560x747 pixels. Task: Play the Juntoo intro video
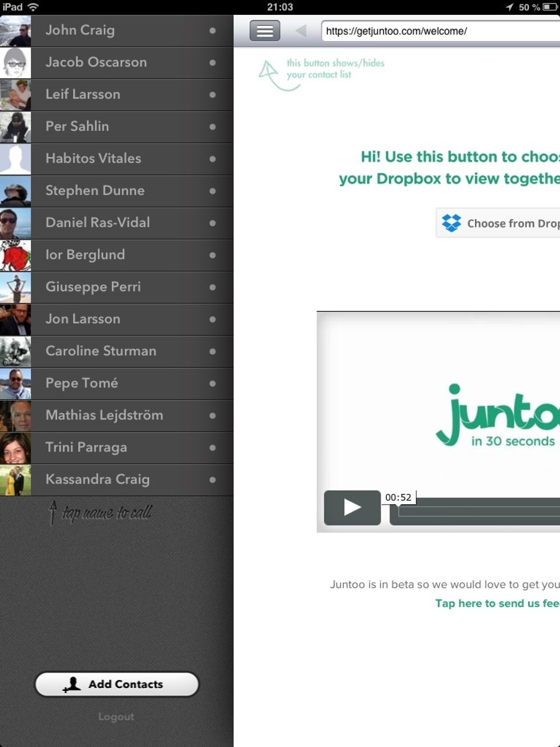point(352,507)
